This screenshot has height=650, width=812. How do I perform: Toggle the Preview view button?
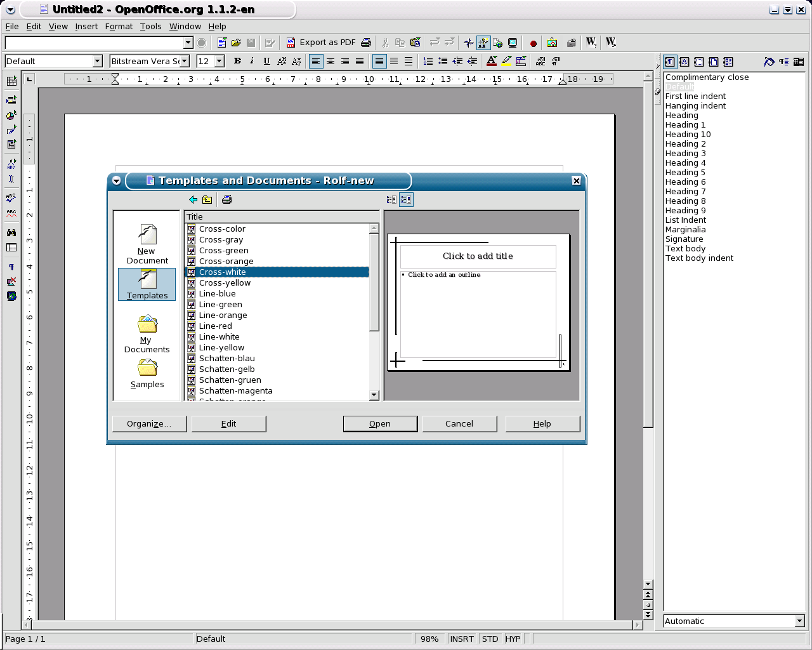tap(406, 200)
